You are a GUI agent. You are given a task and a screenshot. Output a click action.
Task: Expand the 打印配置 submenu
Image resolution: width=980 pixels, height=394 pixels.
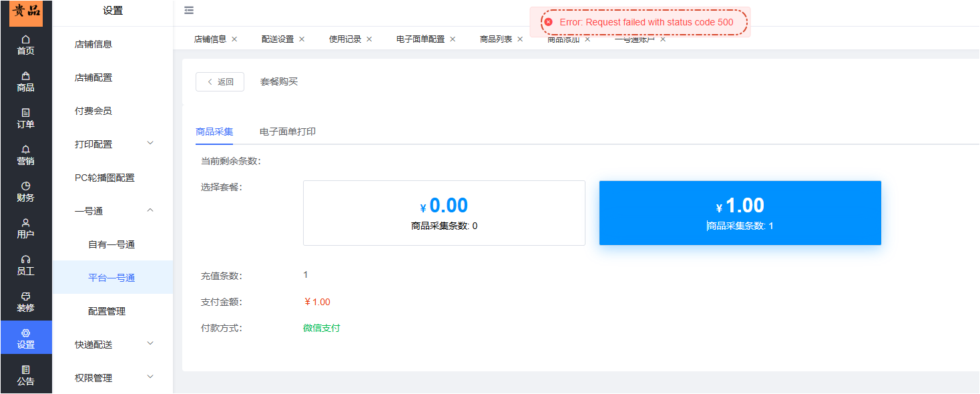click(150, 144)
